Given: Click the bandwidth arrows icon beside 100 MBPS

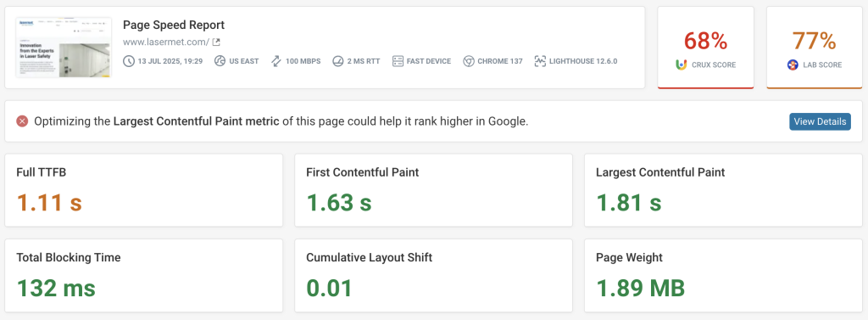Looking at the screenshot, I should [276, 61].
